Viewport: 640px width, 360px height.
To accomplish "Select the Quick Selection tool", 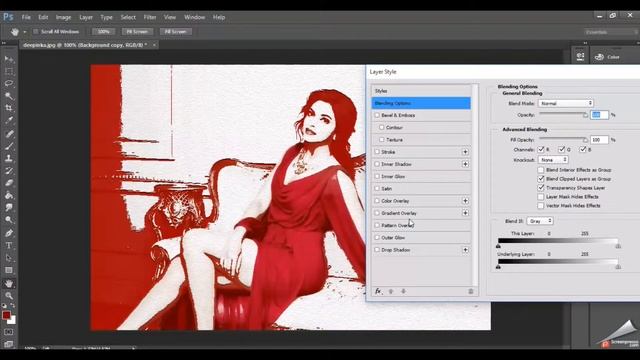I will point(9,96).
